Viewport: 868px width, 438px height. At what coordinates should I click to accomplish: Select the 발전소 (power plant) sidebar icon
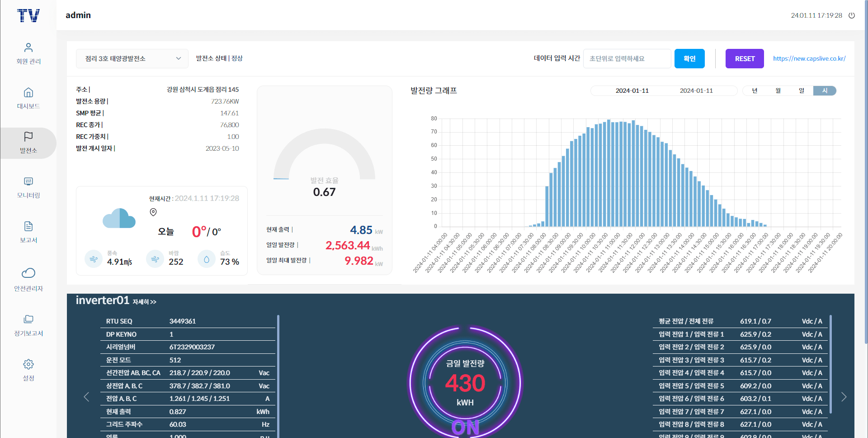28,143
